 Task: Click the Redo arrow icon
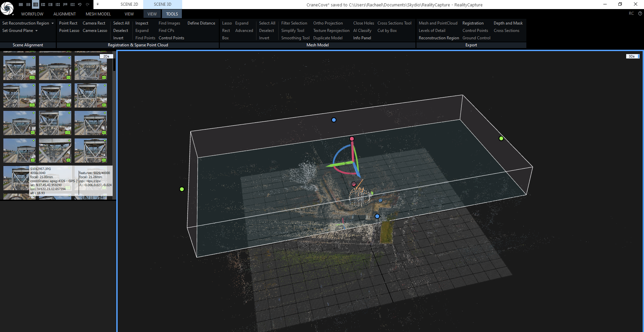click(x=88, y=4)
